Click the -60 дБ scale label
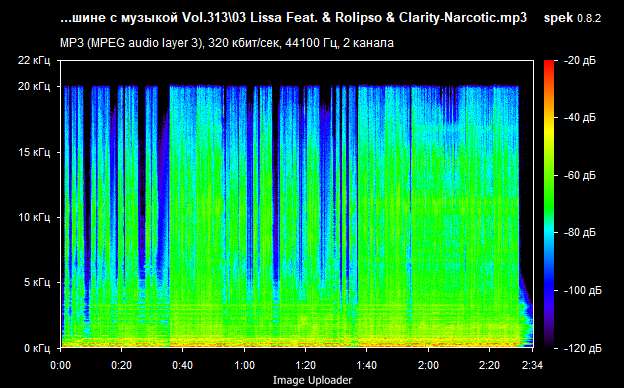The image size is (624, 388). [579, 175]
